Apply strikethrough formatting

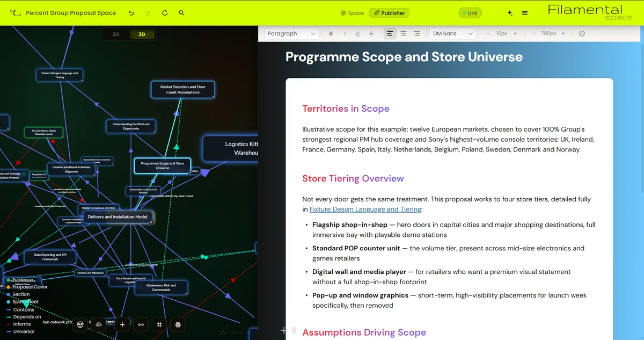[x=371, y=33]
